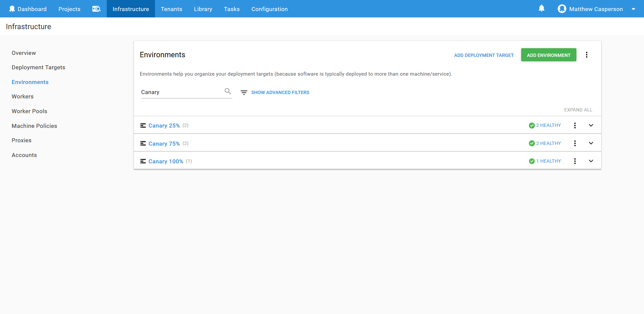Go to Deployment Targets in sidebar
This screenshot has width=644, height=314.
point(38,67)
